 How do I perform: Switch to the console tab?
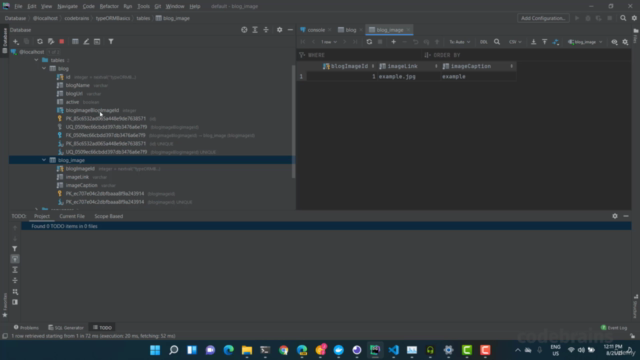click(x=316, y=30)
